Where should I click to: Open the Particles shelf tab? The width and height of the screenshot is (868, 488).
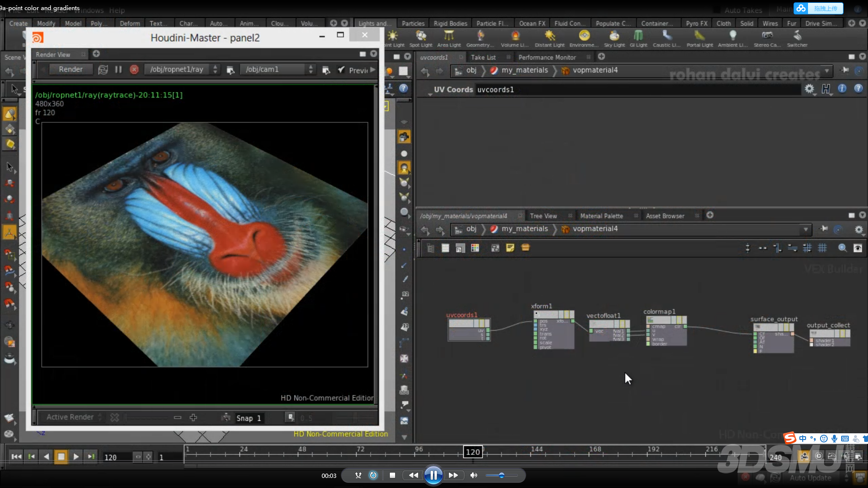pos(413,24)
